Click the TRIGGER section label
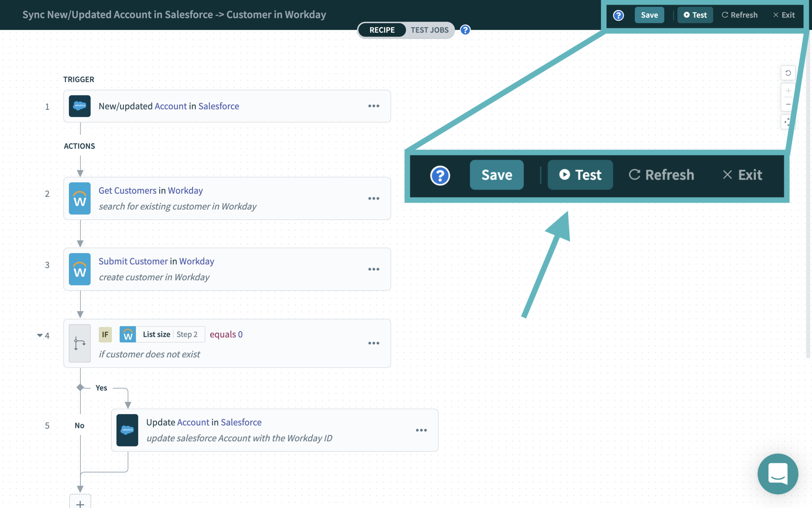 point(79,80)
